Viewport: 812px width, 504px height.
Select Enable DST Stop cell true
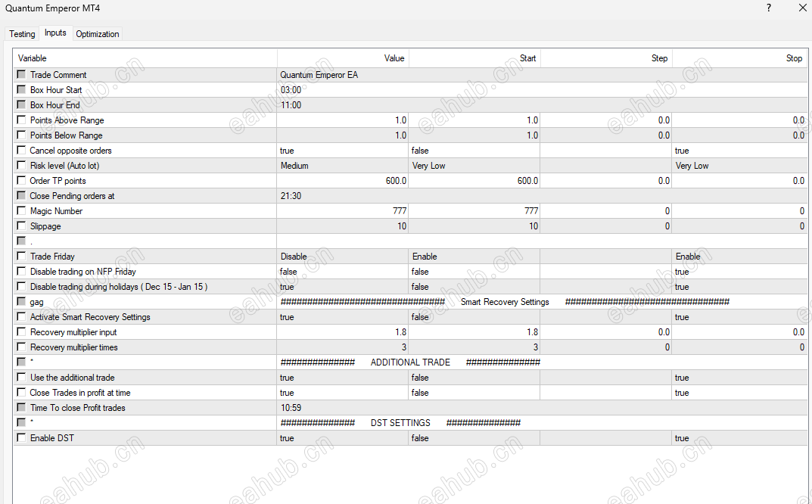tap(739, 438)
